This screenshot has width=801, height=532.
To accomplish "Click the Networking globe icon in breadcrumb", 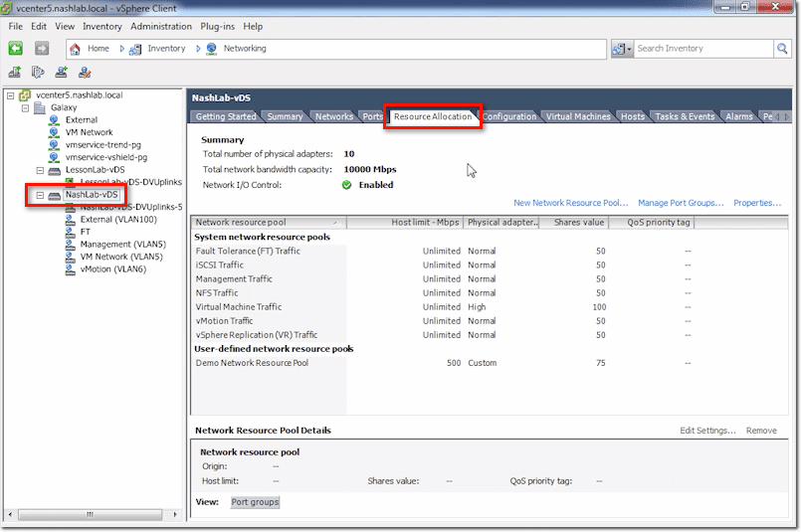I will pyautogui.click(x=212, y=49).
